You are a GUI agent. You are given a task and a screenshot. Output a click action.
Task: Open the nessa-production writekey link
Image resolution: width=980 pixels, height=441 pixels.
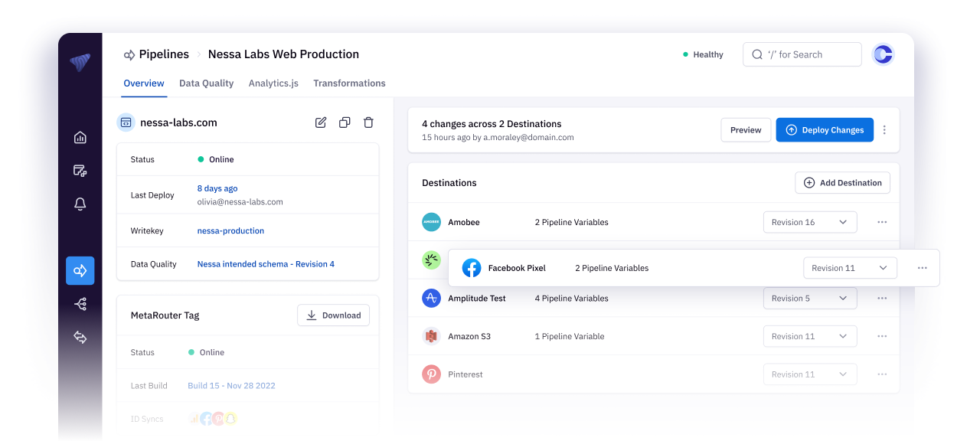click(x=230, y=230)
